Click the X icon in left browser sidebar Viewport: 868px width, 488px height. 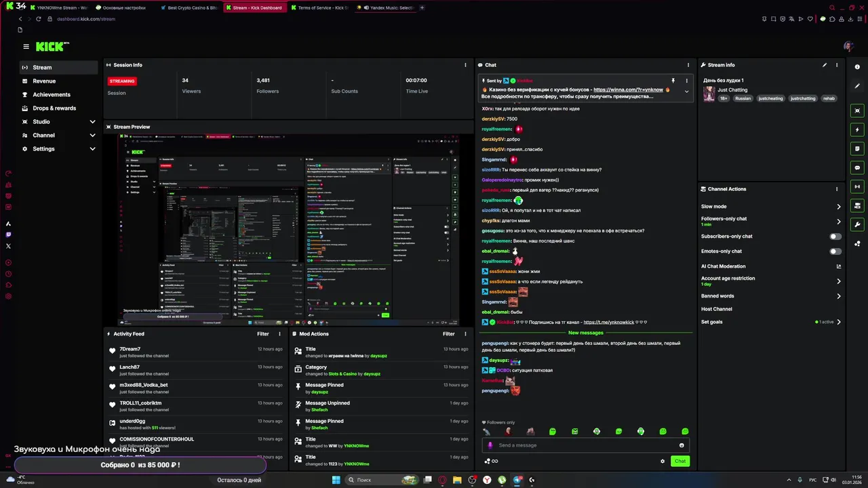pyautogui.click(x=8, y=246)
